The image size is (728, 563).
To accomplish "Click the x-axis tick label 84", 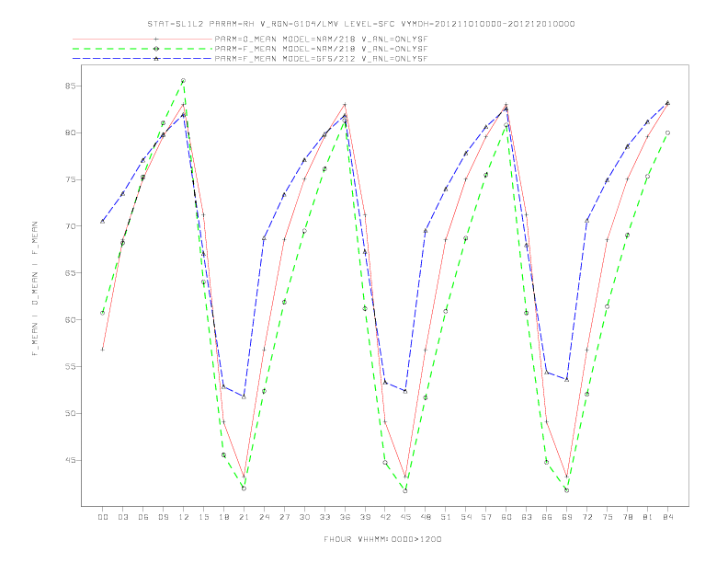I will (x=668, y=517).
